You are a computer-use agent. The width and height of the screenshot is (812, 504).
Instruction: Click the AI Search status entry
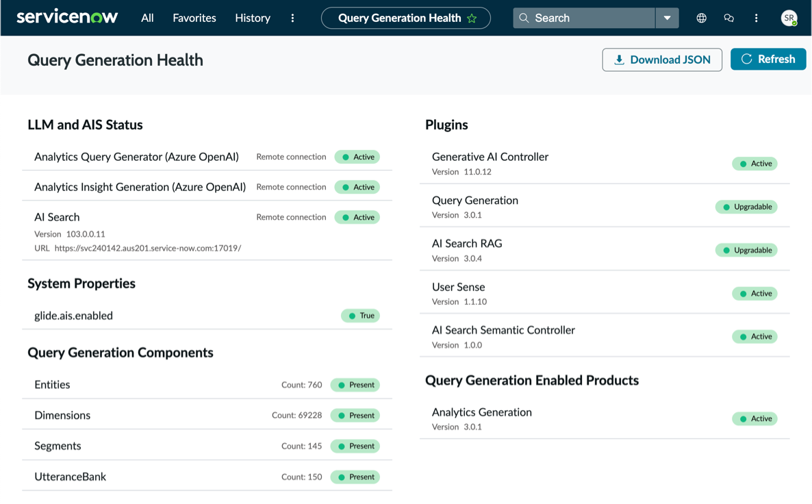click(x=207, y=231)
